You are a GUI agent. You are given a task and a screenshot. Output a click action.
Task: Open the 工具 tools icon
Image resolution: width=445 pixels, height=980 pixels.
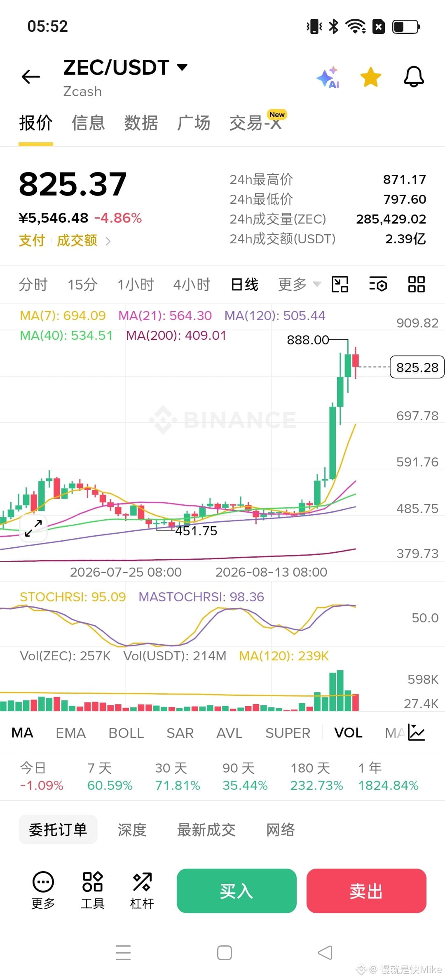tap(93, 891)
